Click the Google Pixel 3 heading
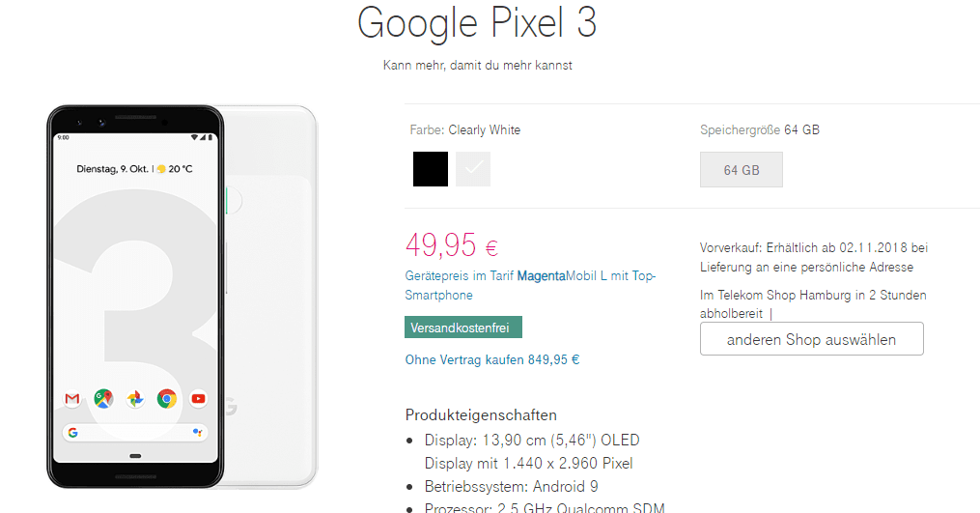Image resolution: width=980 pixels, height=513 pixels. (x=477, y=24)
